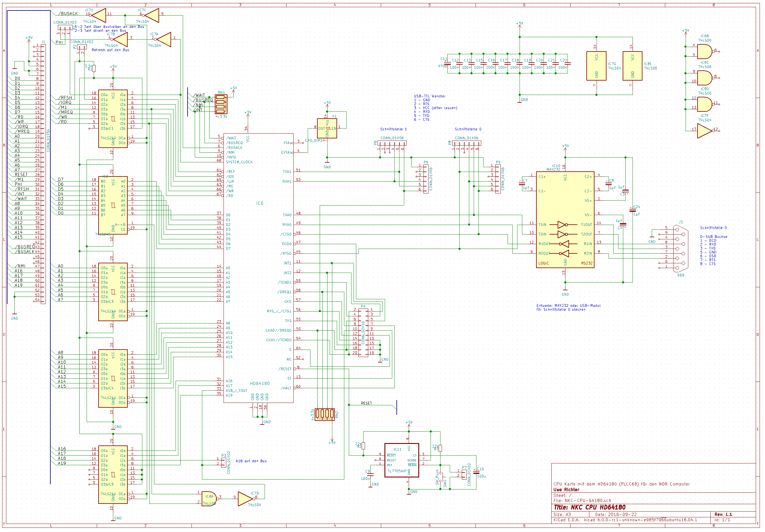
Task: Click the IC7B inverter triangle
Action: [119, 39]
